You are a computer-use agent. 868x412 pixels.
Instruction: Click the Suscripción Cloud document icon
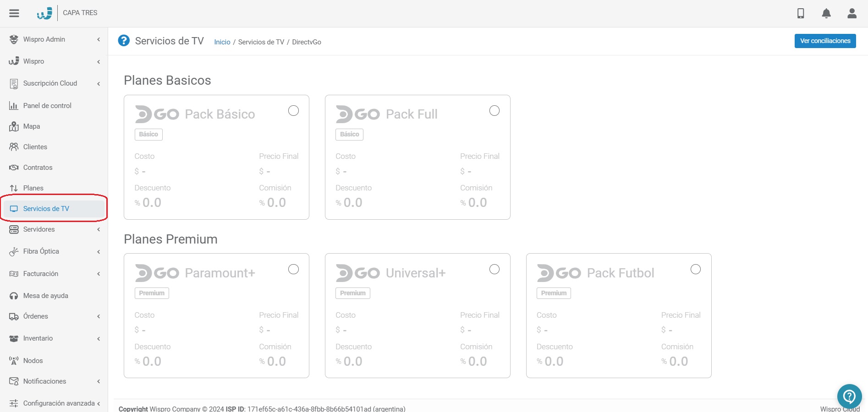[14, 83]
